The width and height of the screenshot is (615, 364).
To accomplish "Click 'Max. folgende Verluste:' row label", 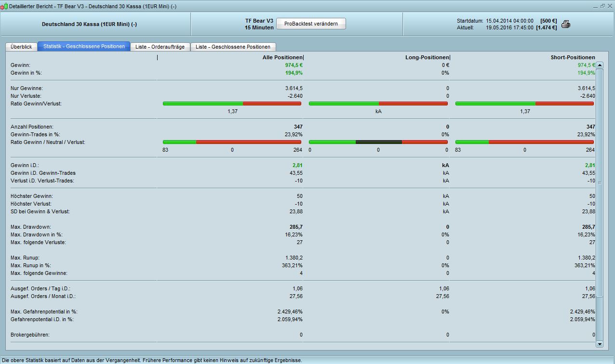I will [x=38, y=242].
